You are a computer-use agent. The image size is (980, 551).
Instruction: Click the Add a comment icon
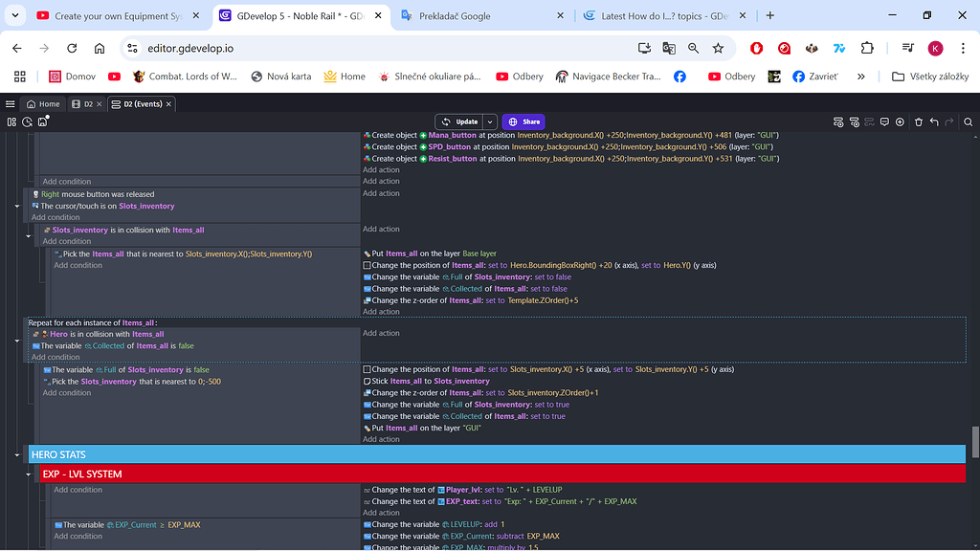coord(884,121)
